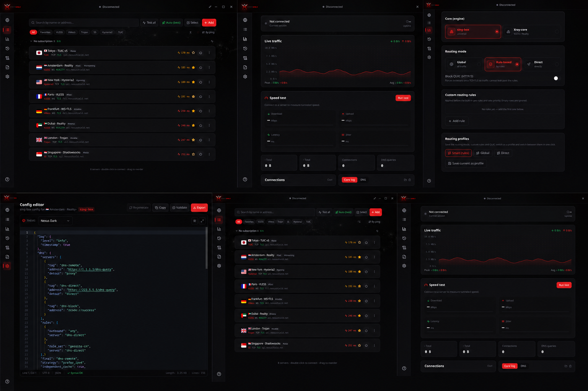Click power icon on upper London - Trojan row
This screenshot has width=588, height=391.
200,140
